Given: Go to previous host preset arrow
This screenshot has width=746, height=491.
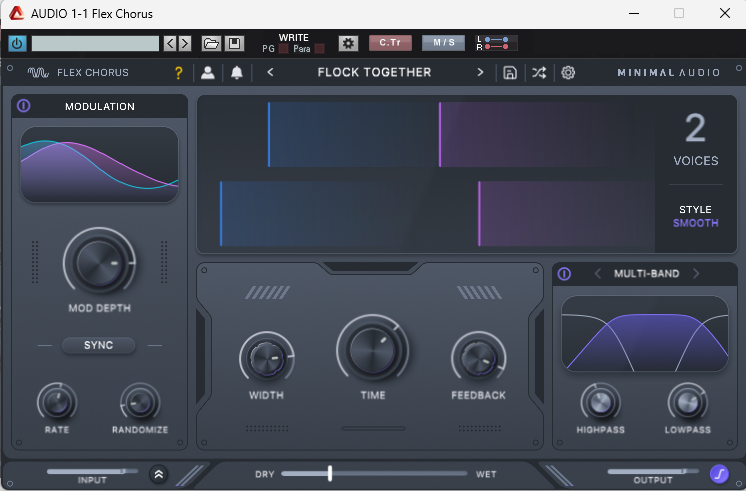Looking at the screenshot, I should coord(170,44).
